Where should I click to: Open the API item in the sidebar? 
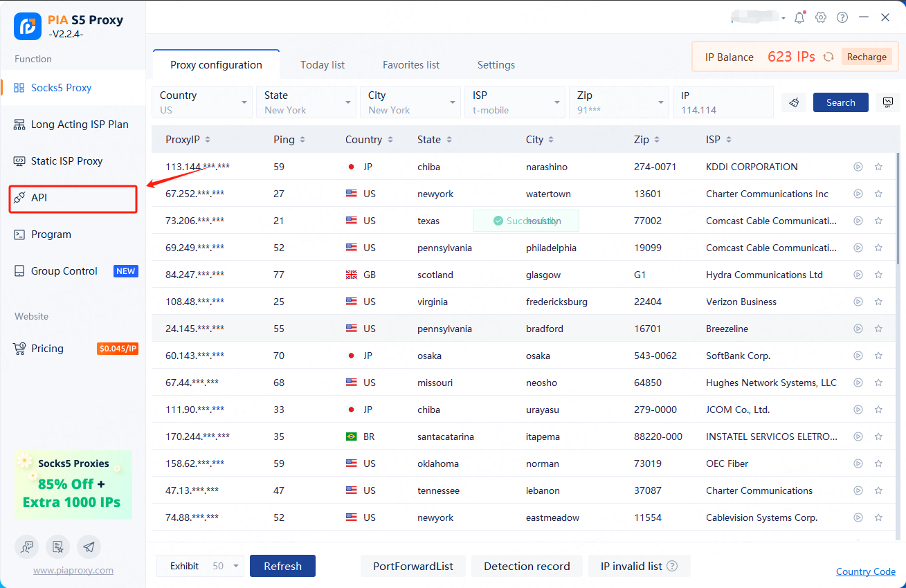[73, 199]
